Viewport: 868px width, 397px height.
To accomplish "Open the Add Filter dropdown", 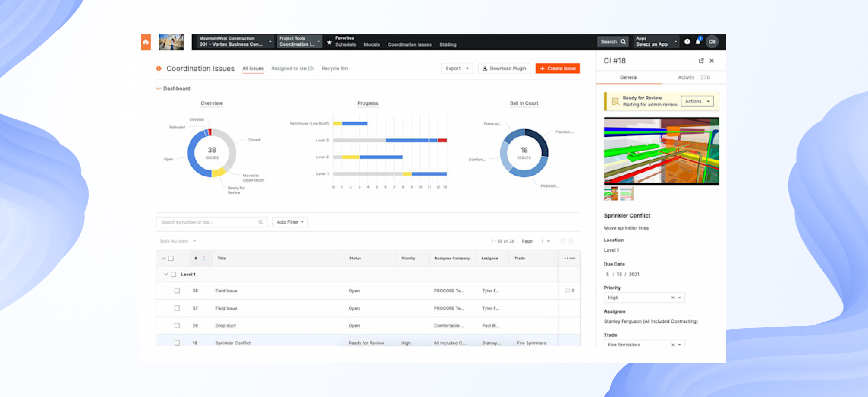I will click(290, 222).
